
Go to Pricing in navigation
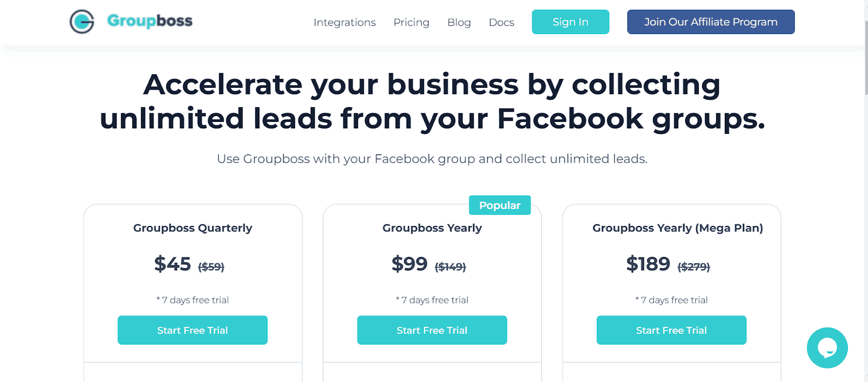[411, 22]
